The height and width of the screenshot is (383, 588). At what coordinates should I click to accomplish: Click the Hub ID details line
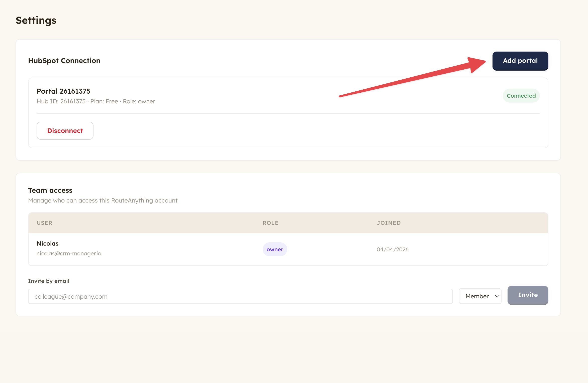pos(96,101)
